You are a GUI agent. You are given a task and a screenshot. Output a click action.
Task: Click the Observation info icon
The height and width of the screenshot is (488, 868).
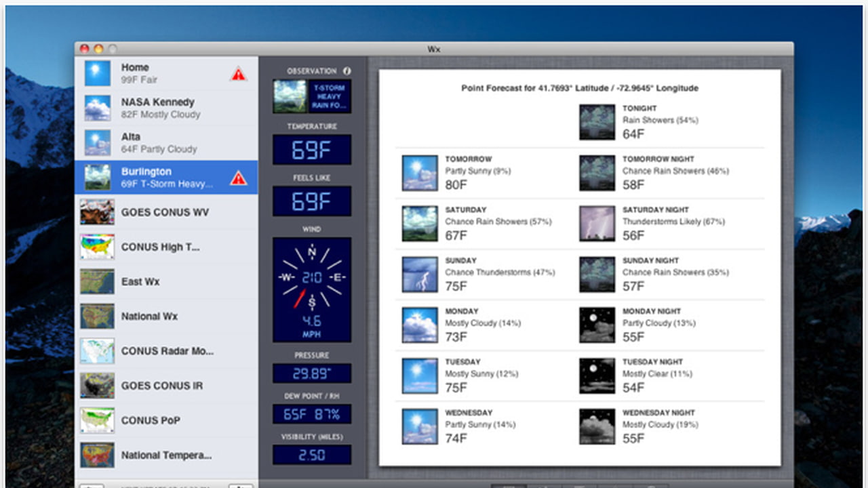tap(347, 70)
